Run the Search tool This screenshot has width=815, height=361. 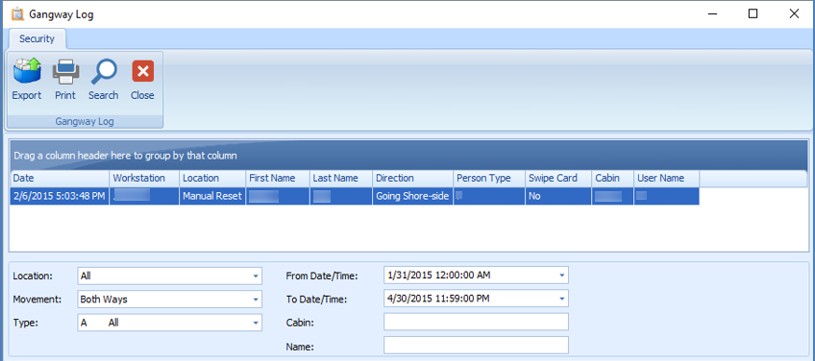pyautogui.click(x=103, y=79)
